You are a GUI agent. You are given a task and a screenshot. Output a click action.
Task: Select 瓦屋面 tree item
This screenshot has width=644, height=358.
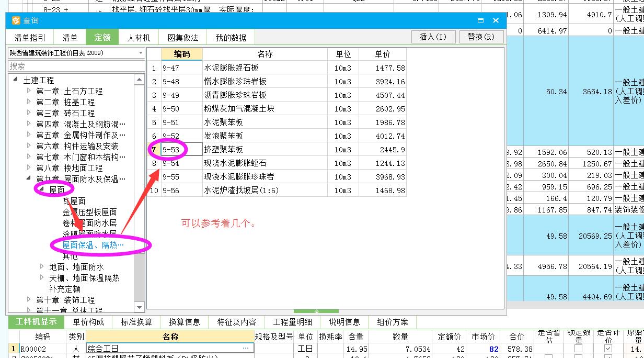74,201
